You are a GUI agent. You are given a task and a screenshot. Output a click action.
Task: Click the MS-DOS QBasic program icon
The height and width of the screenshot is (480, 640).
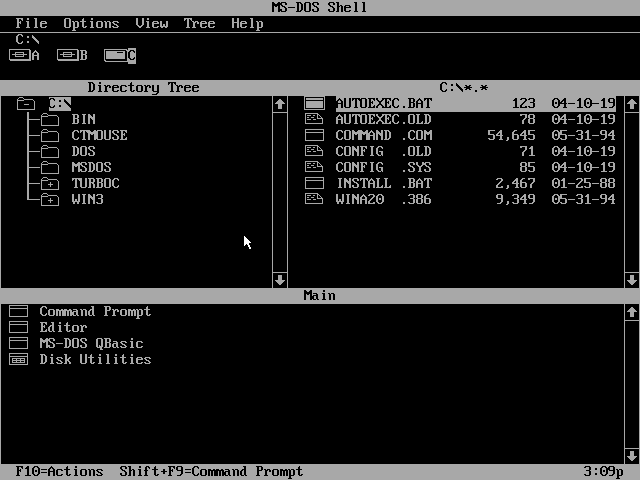19,343
